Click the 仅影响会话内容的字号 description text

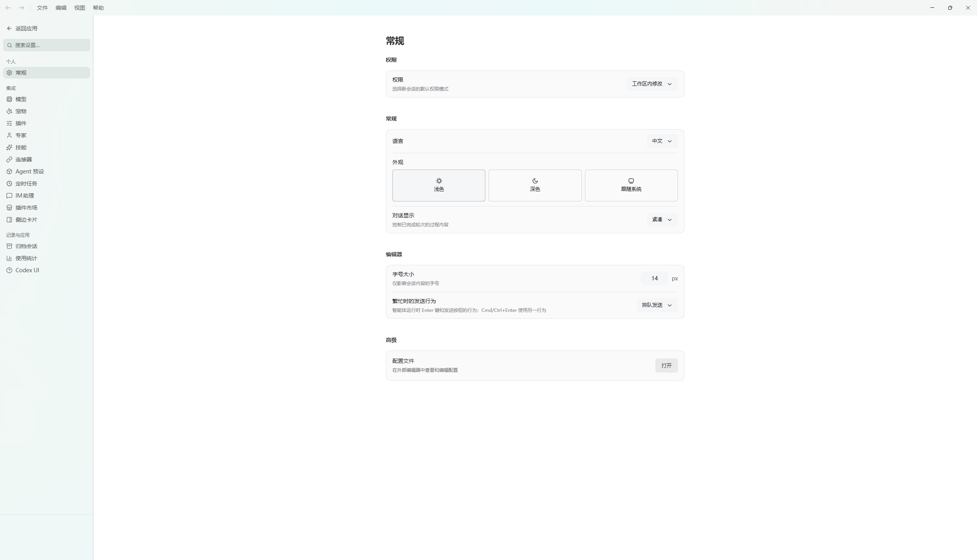tap(415, 283)
